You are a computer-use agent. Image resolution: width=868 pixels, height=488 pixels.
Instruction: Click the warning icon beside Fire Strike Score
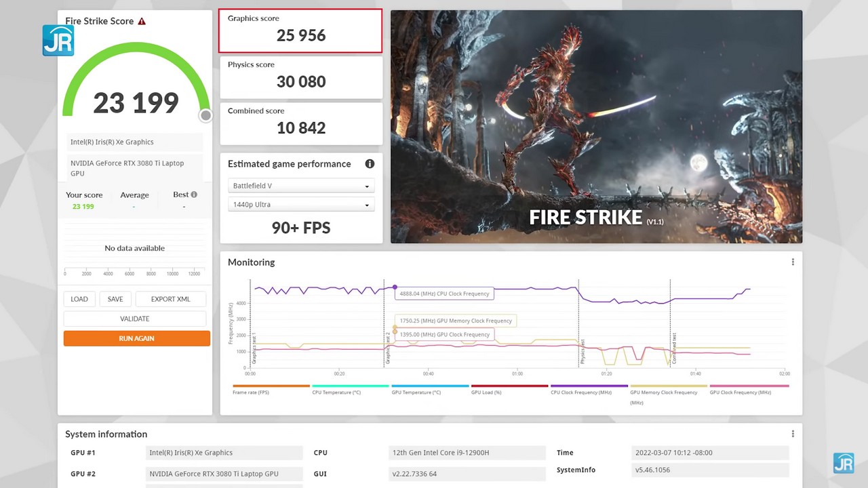[x=142, y=21]
